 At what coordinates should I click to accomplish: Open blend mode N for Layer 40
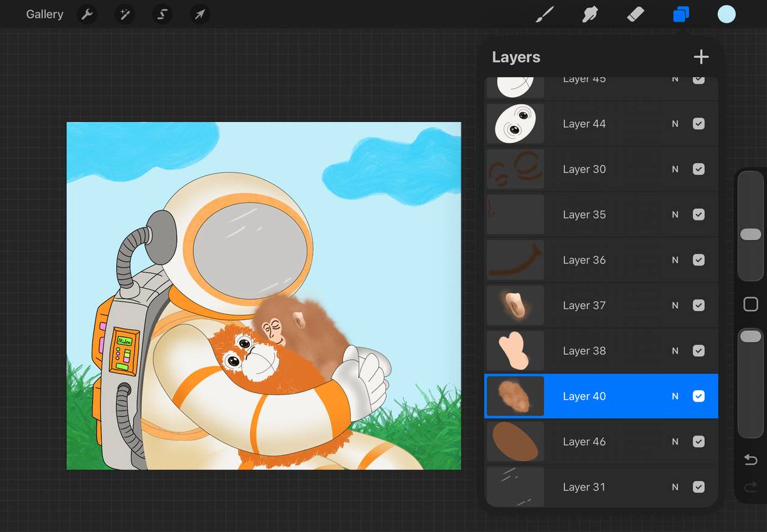[x=675, y=396]
